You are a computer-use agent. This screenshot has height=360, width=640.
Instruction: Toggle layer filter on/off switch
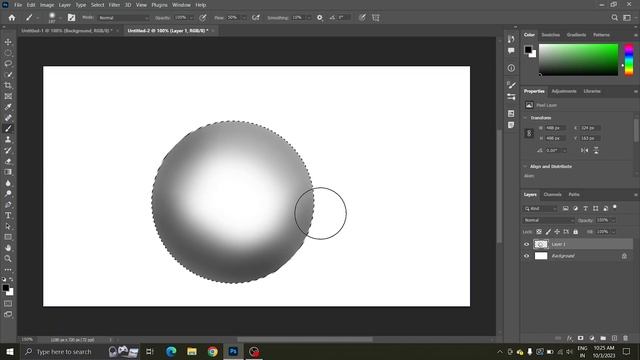(x=615, y=207)
